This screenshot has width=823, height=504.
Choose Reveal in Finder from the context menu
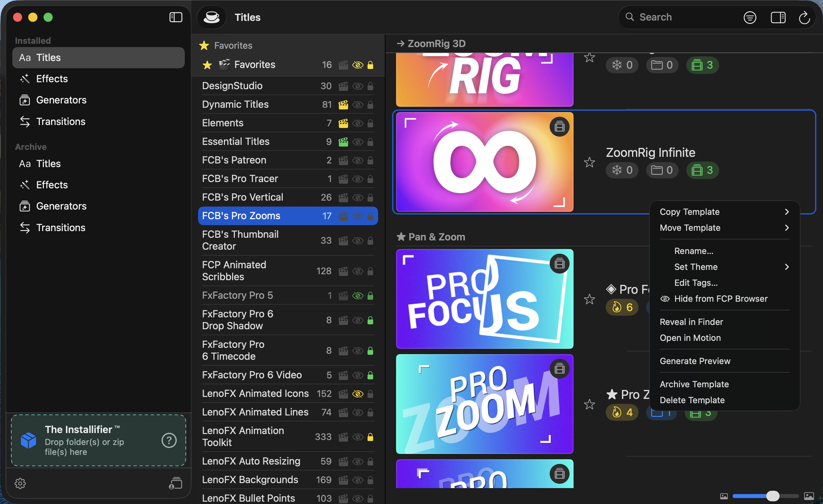point(691,322)
